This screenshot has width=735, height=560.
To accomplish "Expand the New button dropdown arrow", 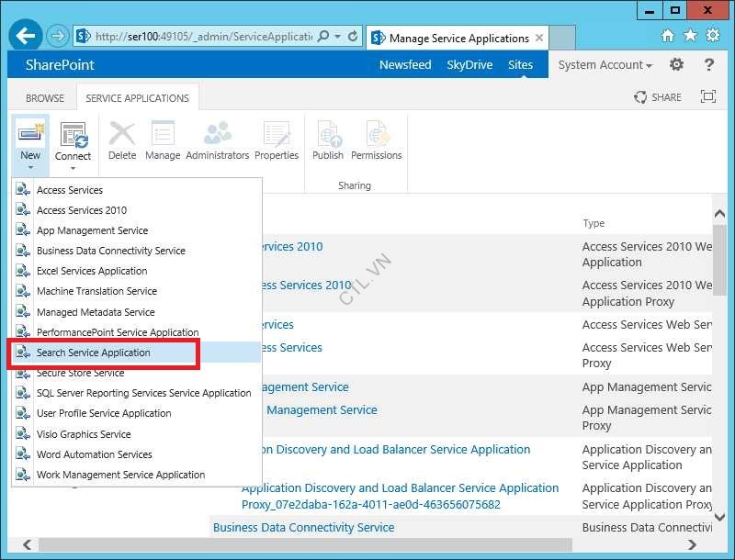I will tap(30, 168).
